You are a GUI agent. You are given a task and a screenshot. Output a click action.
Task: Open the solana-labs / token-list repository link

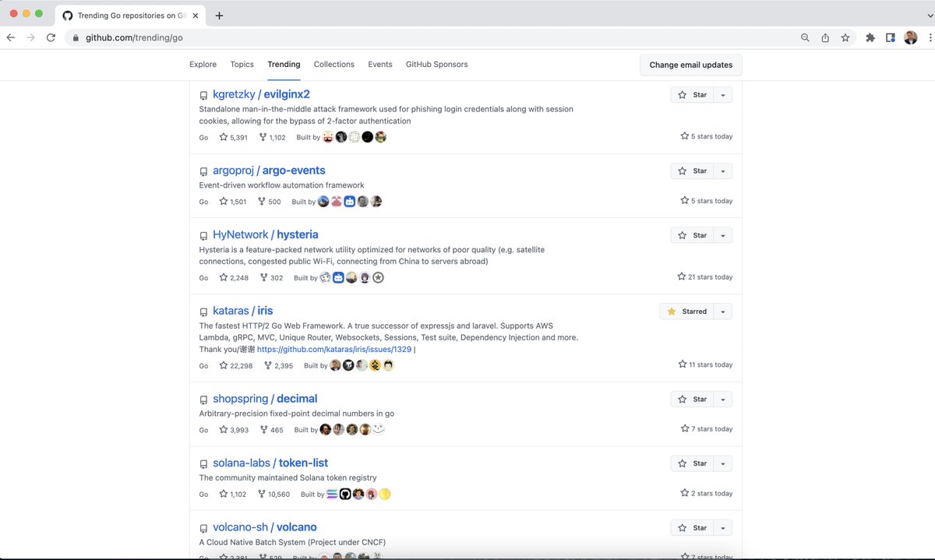click(x=270, y=463)
